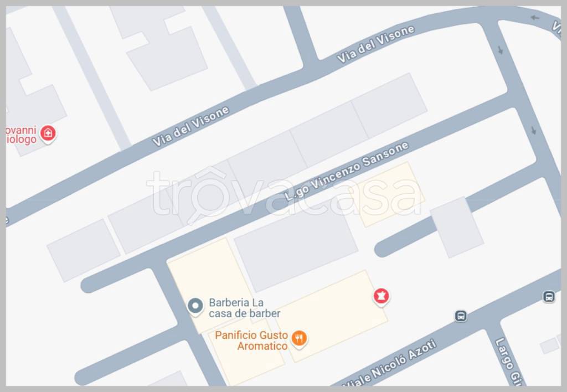Select grey square building on dead-end street
Viewport: 567px width, 392px height.
[x=457, y=227]
